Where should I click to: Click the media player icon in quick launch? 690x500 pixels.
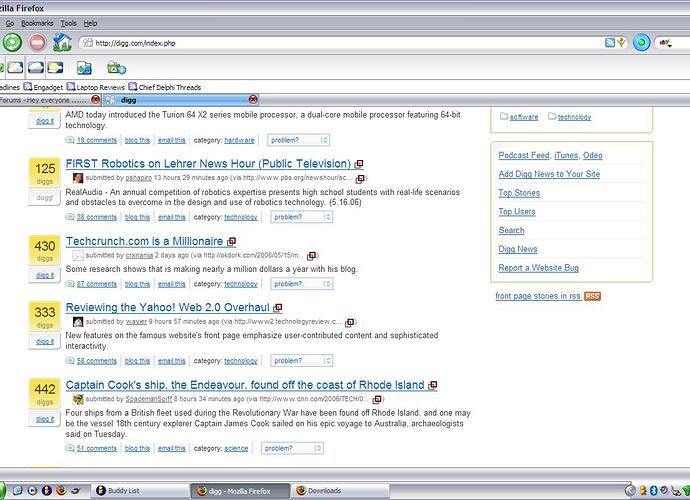click(32, 490)
